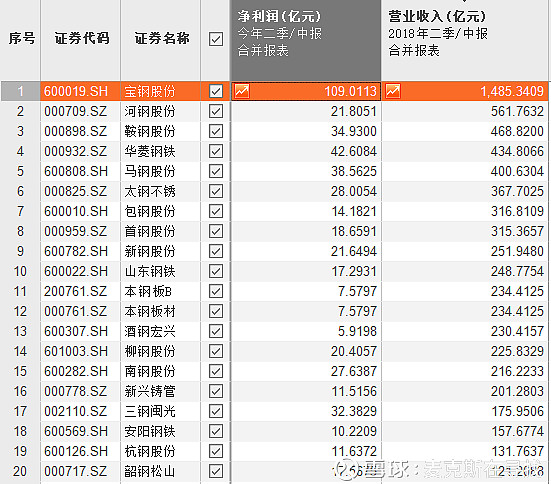Select stock code 000825.SZ

click(x=76, y=192)
